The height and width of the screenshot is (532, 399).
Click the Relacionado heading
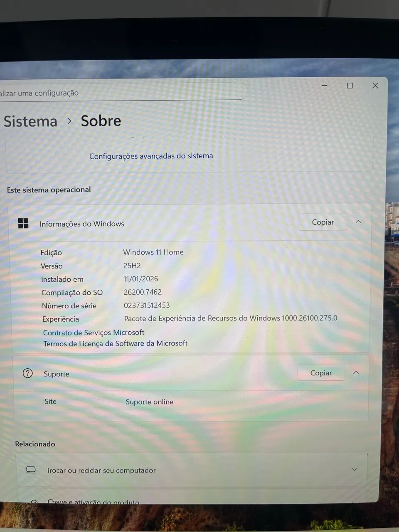click(x=35, y=444)
